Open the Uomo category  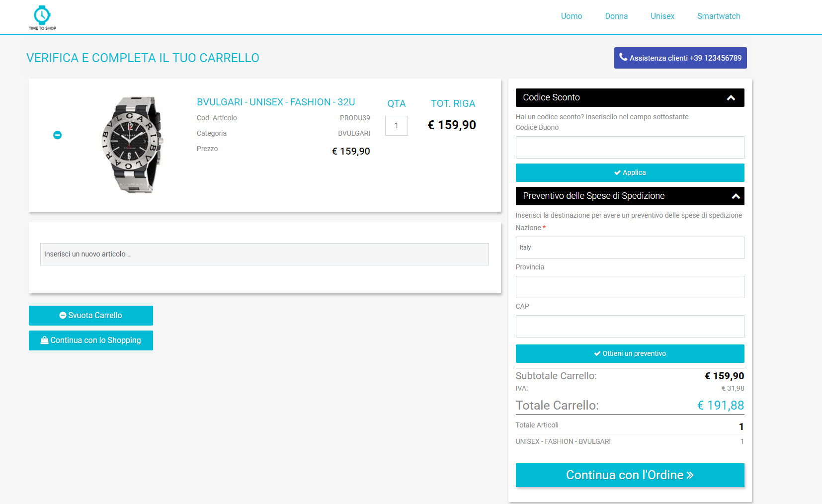click(x=571, y=16)
